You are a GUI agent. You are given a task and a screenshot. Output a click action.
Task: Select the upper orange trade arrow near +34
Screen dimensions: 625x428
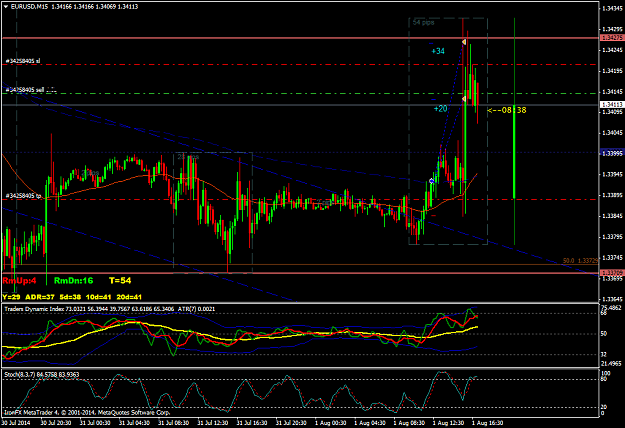(464, 42)
